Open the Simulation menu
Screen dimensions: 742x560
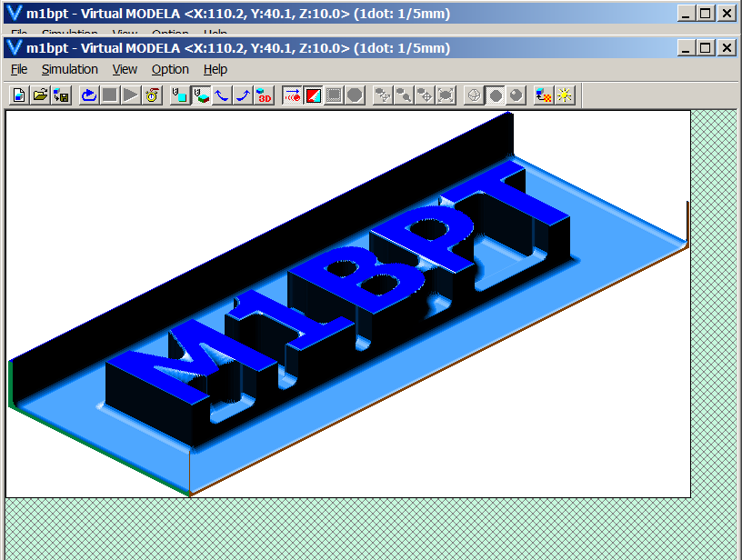pyautogui.click(x=69, y=69)
